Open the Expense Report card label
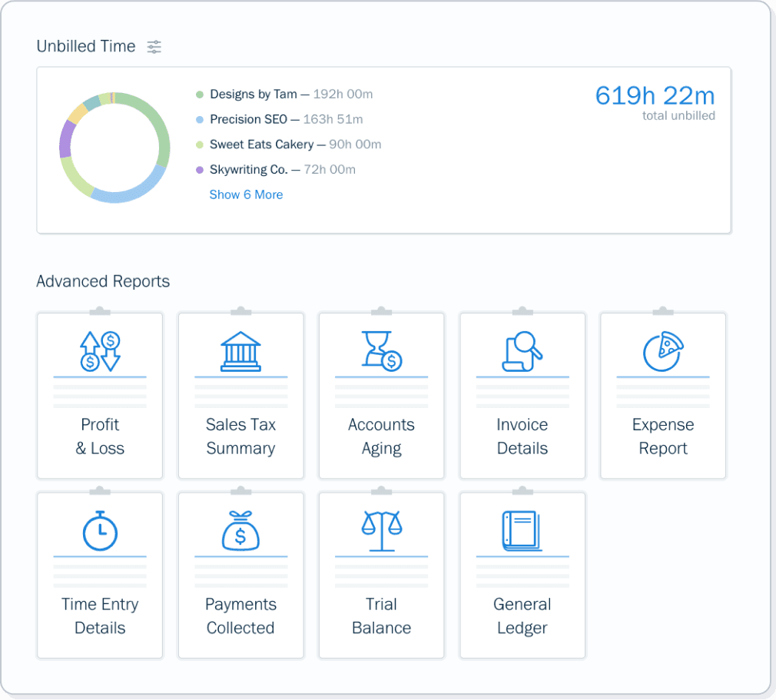 pyautogui.click(x=662, y=436)
